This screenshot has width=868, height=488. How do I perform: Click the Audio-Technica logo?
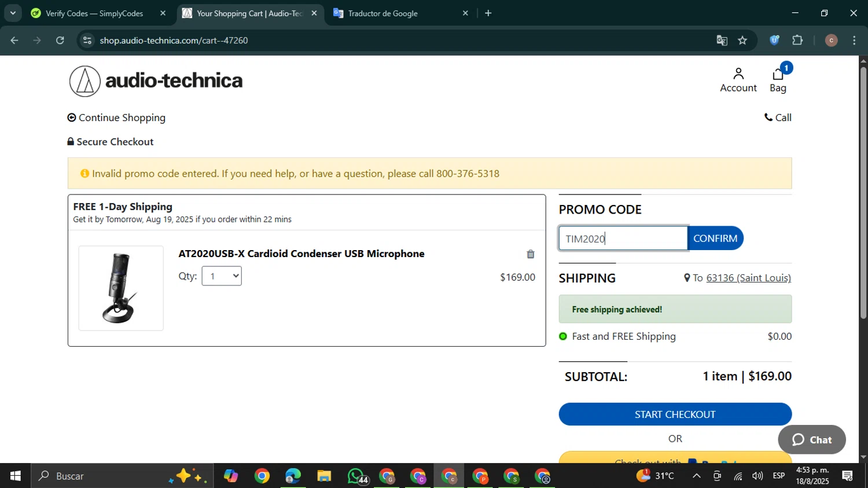click(x=156, y=80)
